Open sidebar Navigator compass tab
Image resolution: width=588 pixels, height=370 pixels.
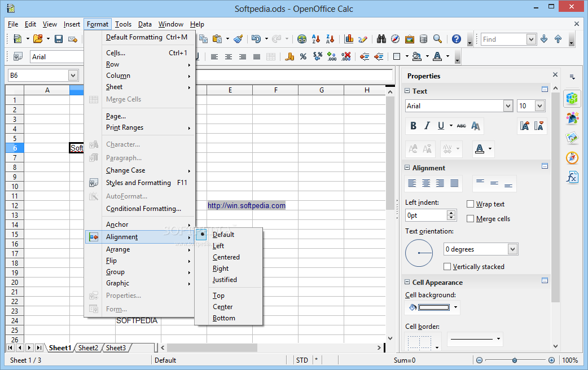572,157
